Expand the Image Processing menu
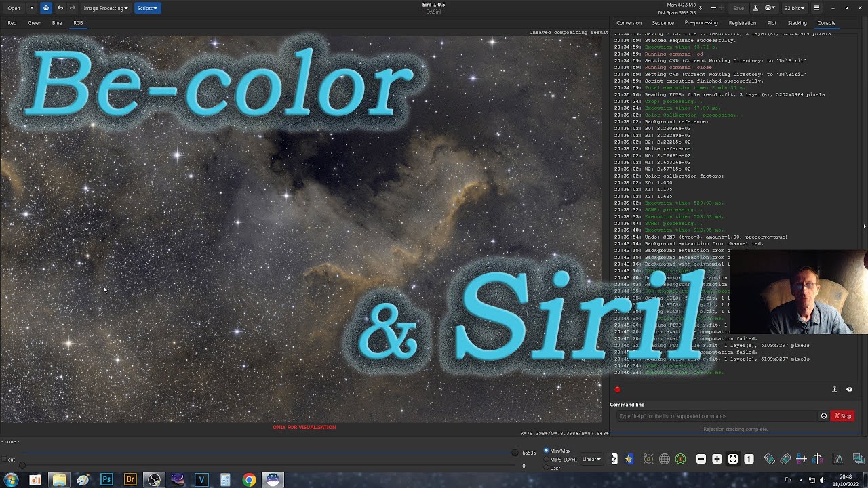Viewport: 868px width, 488px height. [105, 8]
